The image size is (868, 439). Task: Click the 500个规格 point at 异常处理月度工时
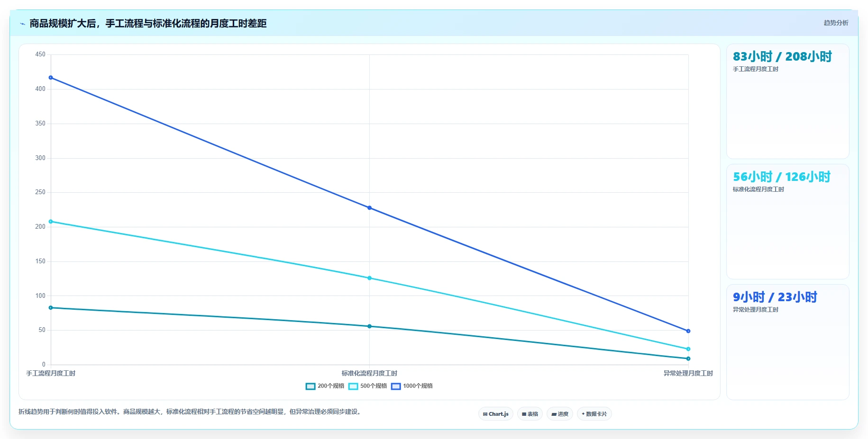pos(688,349)
